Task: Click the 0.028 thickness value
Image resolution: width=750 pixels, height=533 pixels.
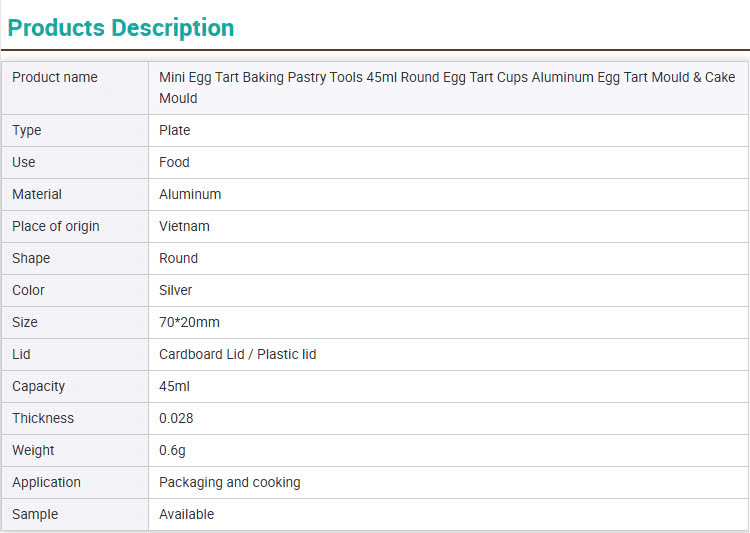Action: (177, 418)
